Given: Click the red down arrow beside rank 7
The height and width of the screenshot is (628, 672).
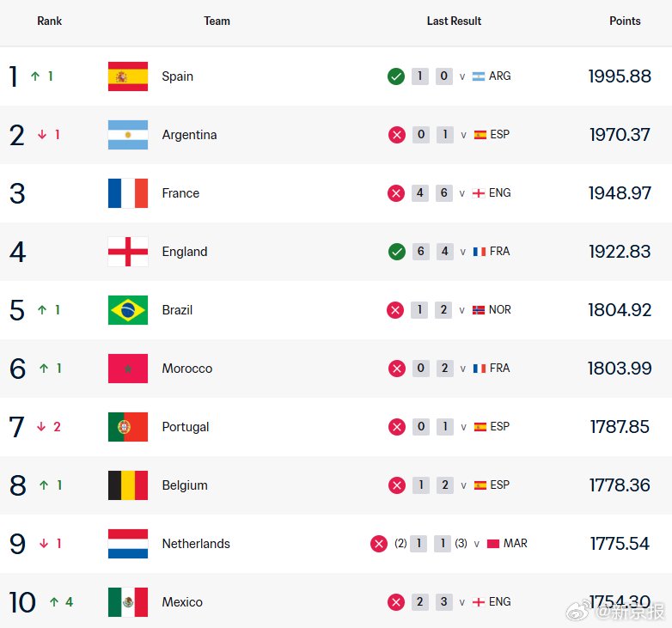Looking at the screenshot, I should [41, 427].
